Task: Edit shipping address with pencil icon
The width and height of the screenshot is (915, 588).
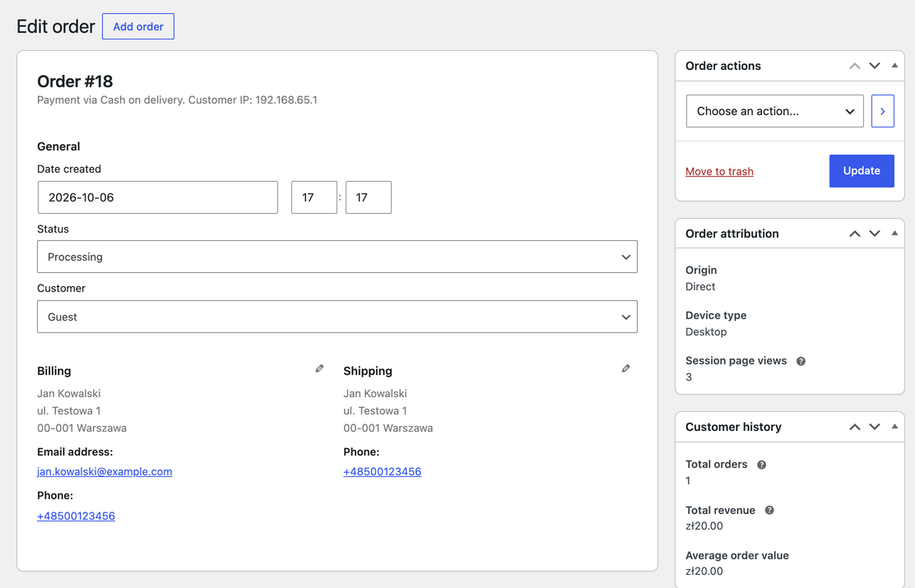Action: 625,368
